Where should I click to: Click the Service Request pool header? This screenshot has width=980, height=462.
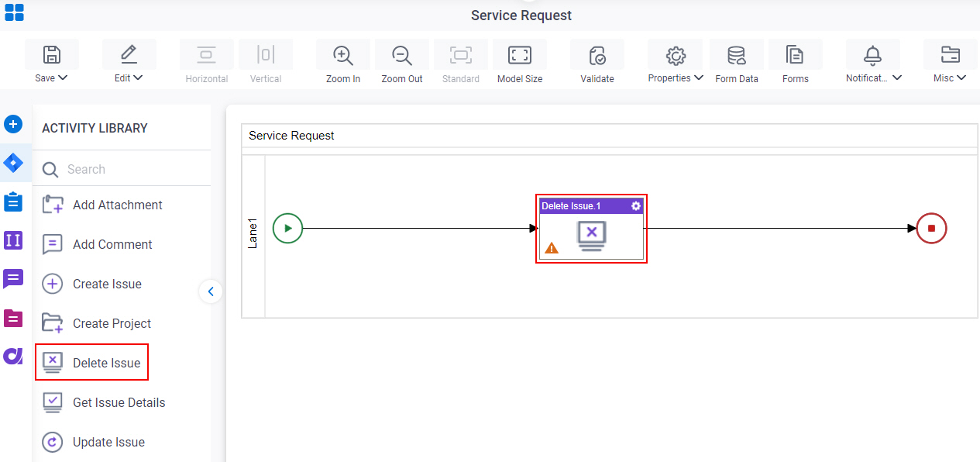[x=609, y=136]
